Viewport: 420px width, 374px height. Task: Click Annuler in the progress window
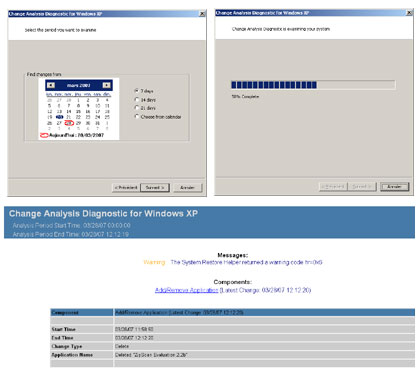[x=394, y=187]
